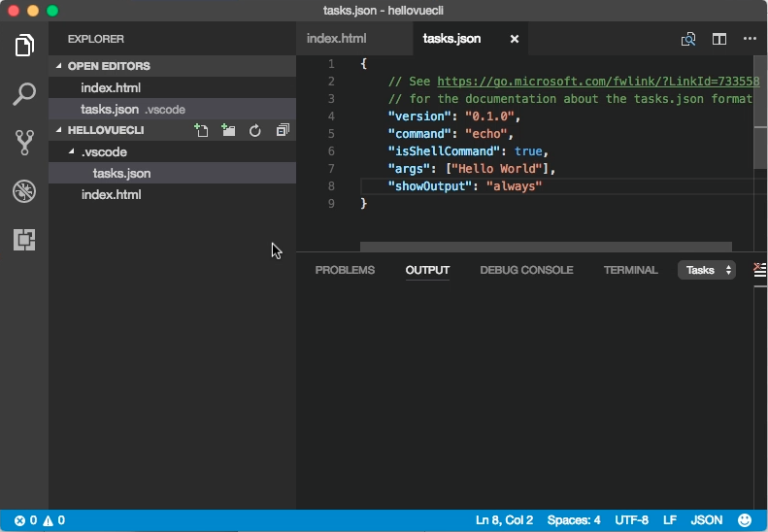Select the tasks.json editor tab
The height and width of the screenshot is (532, 768).
(x=451, y=39)
